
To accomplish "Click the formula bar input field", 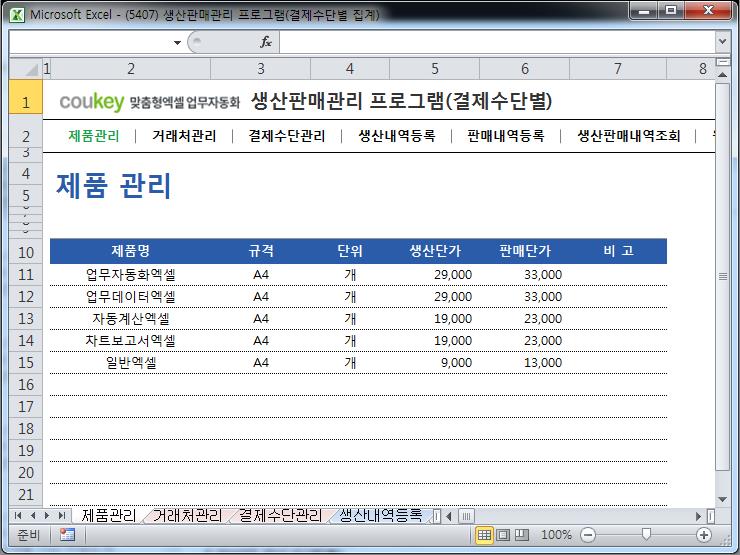I will click(x=497, y=42).
